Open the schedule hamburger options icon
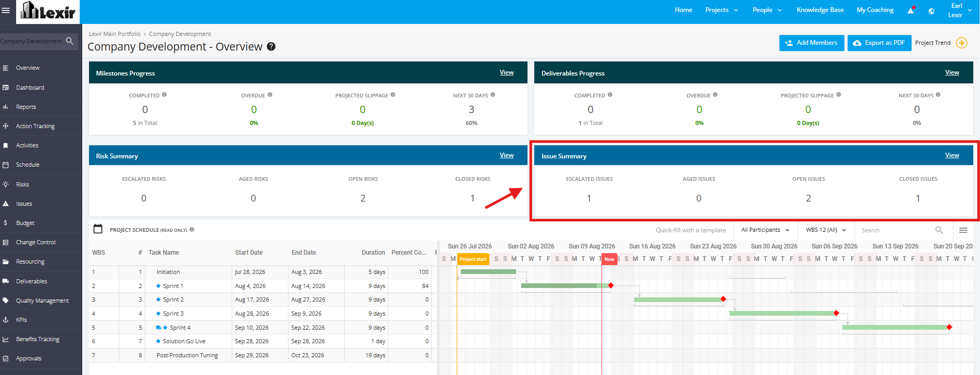 963,230
